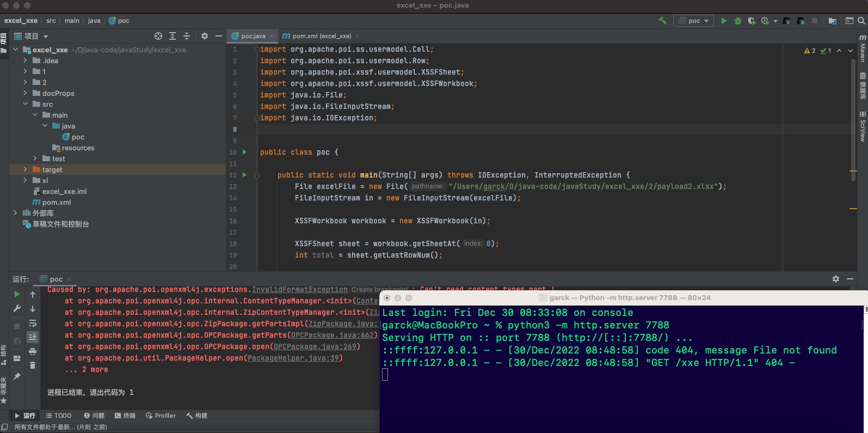Expand the 外部库 node

[15, 213]
